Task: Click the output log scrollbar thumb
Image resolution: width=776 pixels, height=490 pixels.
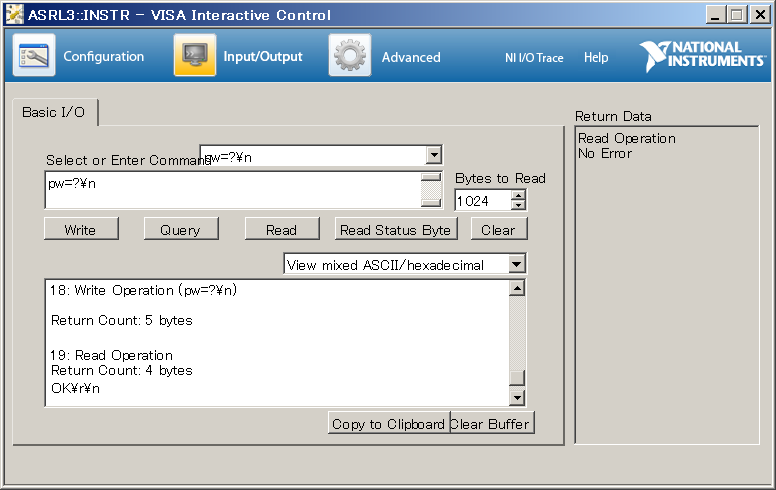Action: [x=517, y=378]
